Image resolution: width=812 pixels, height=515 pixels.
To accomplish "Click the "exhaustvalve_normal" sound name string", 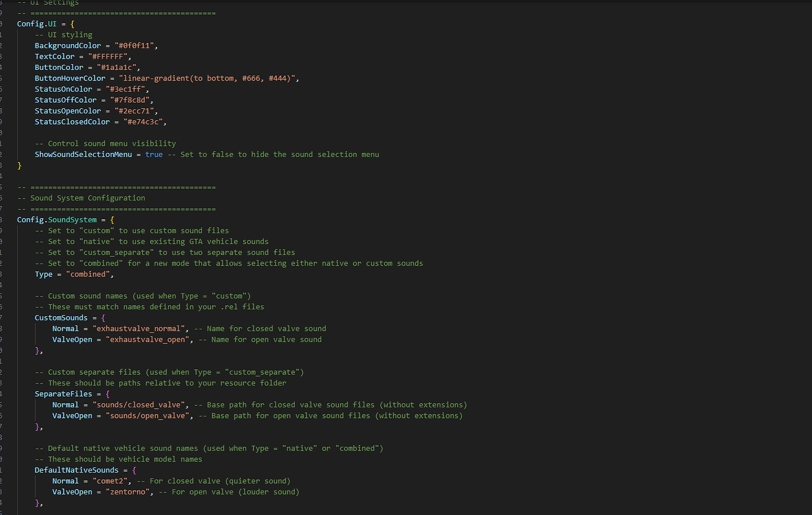I will coord(138,328).
